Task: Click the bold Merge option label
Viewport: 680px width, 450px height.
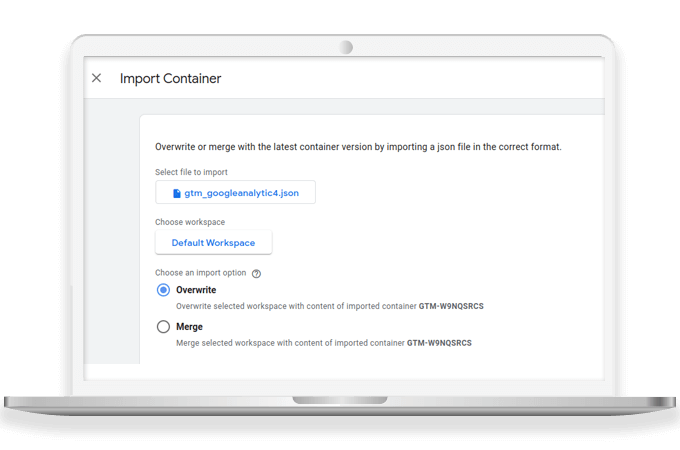Action: point(189,326)
